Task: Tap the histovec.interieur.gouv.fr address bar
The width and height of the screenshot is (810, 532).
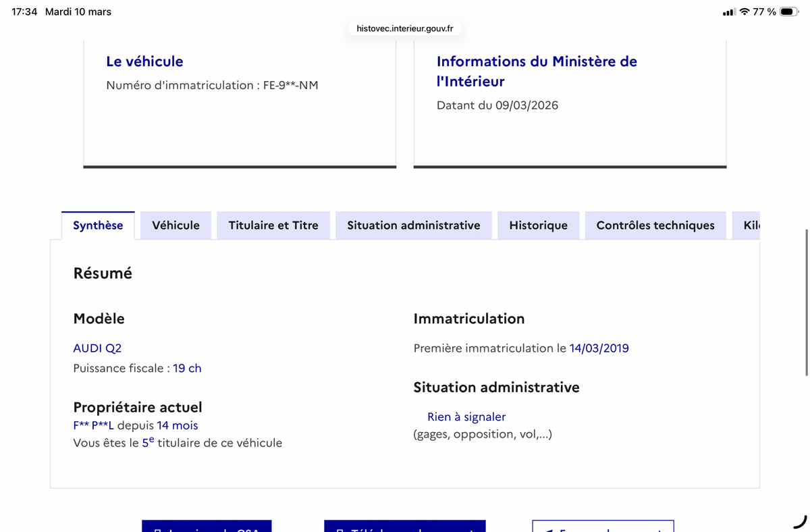Action: tap(405, 28)
